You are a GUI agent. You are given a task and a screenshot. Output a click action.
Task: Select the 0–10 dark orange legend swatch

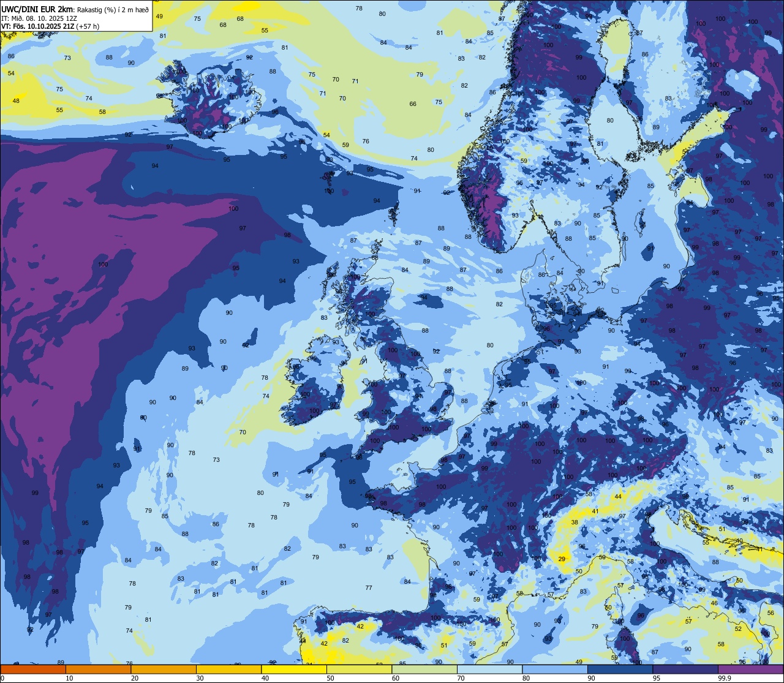pos(33,669)
